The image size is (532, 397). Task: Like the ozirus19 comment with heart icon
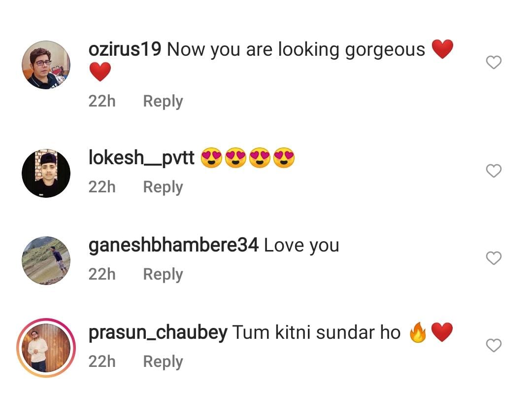coord(494,63)
